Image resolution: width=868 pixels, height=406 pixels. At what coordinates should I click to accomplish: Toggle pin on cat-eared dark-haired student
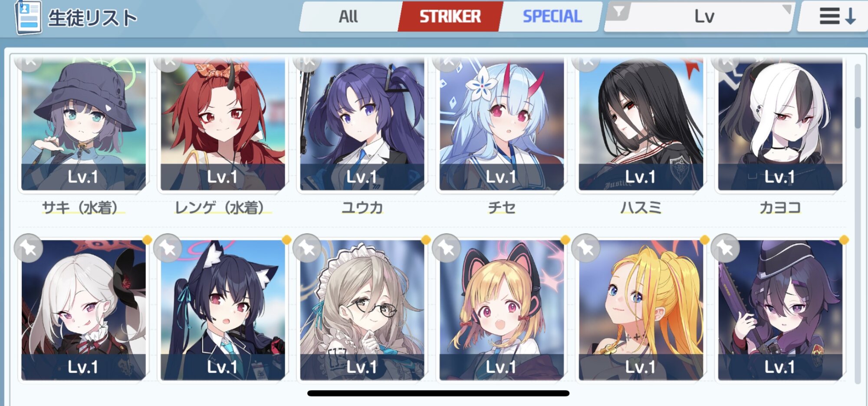168,248
